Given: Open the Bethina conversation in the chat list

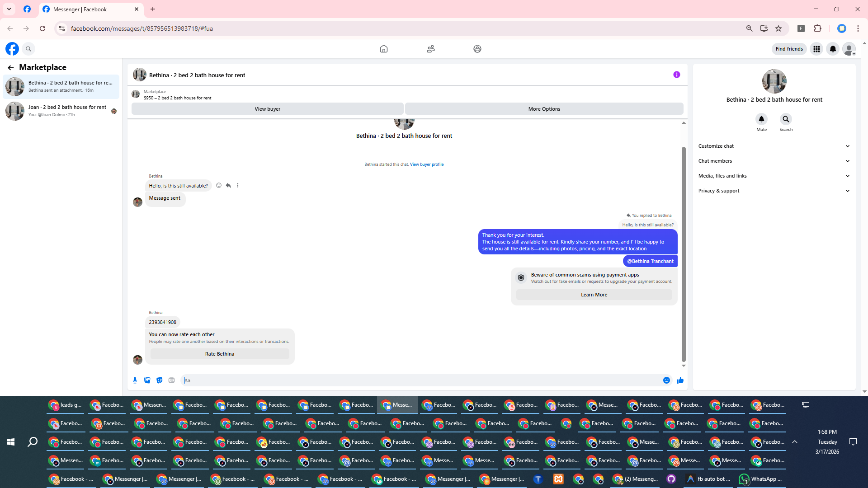Looking at the screenshot, I should point(61,86).
